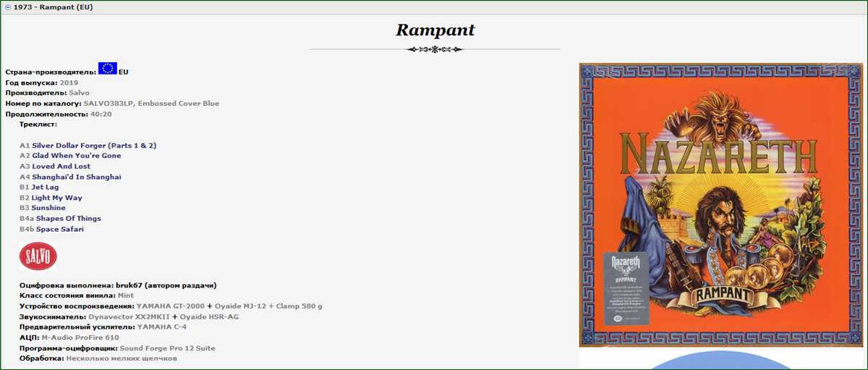Select track A4 Shanghai'd In Shanghai
868x370 pixels.
tap(76, 177)
